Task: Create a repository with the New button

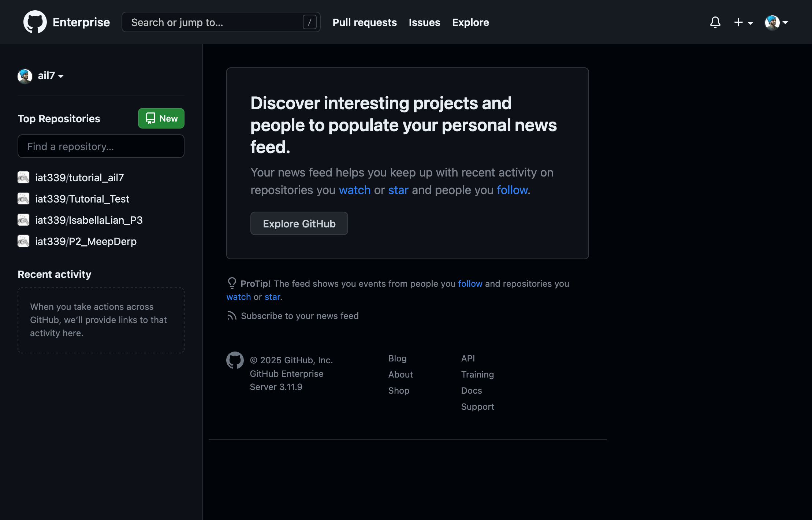Action: coord(161,118)
